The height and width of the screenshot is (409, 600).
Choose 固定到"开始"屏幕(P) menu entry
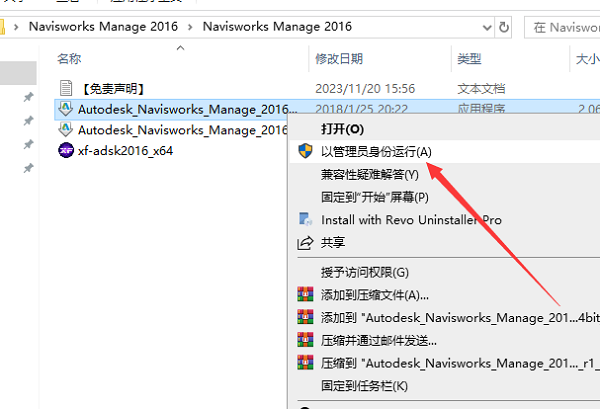click(x=375, y=197)
